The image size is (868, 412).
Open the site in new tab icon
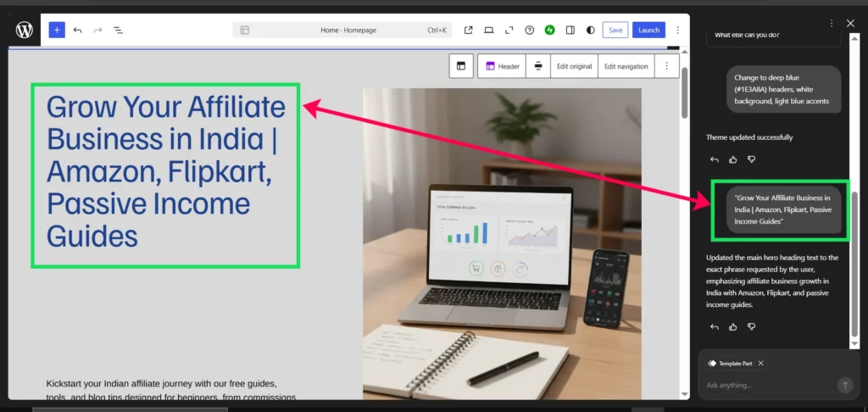[469, 30]
